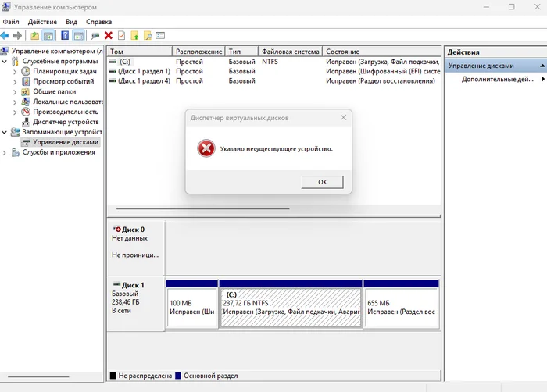
Task: Expand the Службы и приложения node
Action: click(x=5, y=153)
